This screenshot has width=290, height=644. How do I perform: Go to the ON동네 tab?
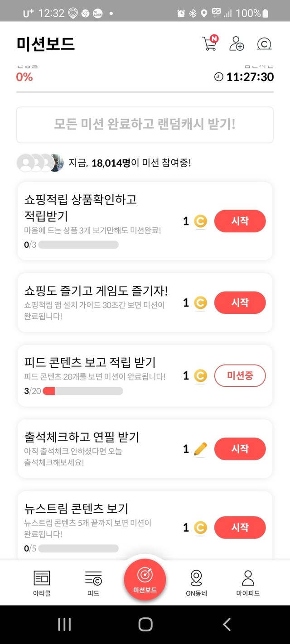click(x=196, y=582)
